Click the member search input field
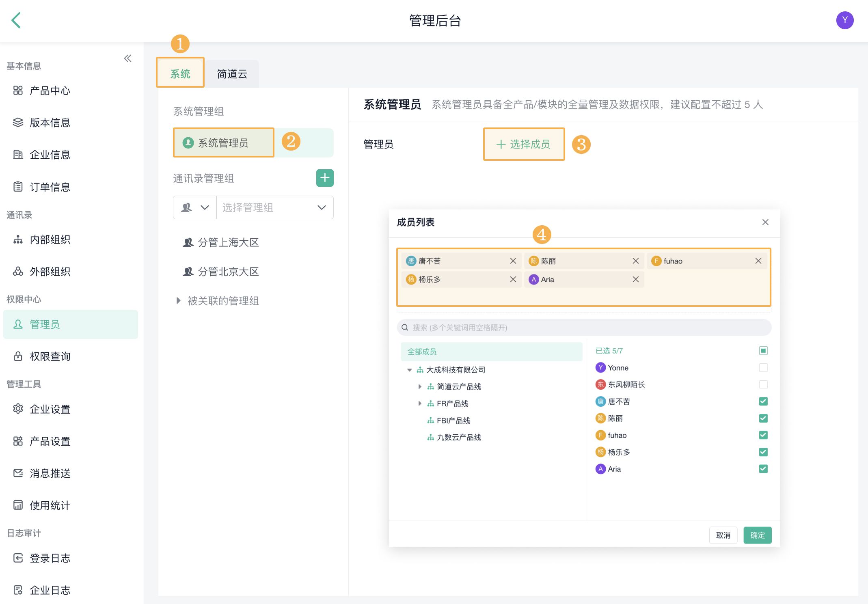 583,328
